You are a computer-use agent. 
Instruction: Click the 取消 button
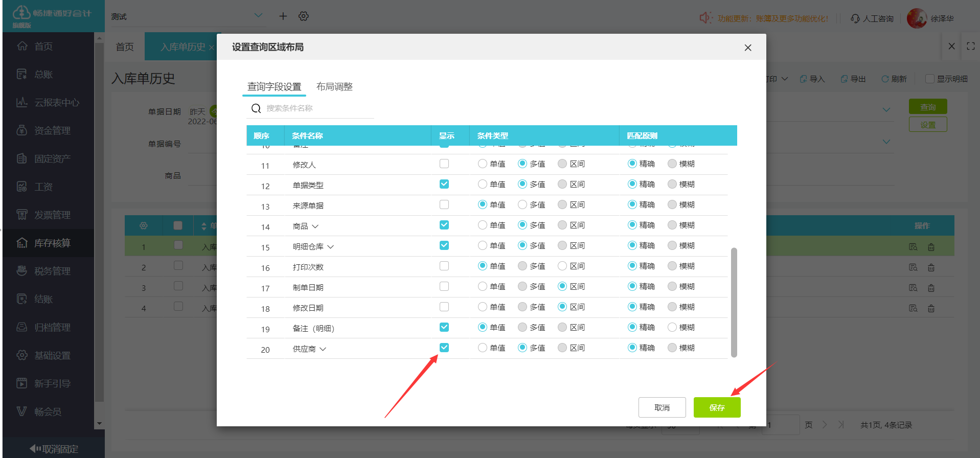coord(662,407)
